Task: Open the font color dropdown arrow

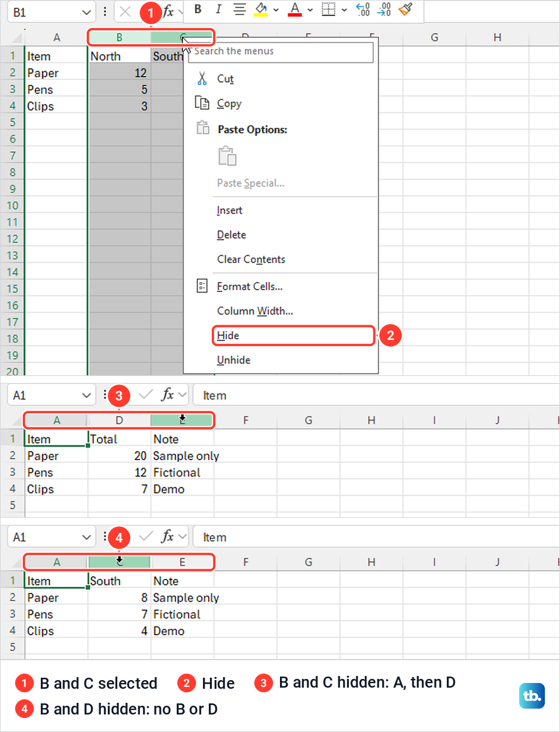Action: tap(310, 10)
